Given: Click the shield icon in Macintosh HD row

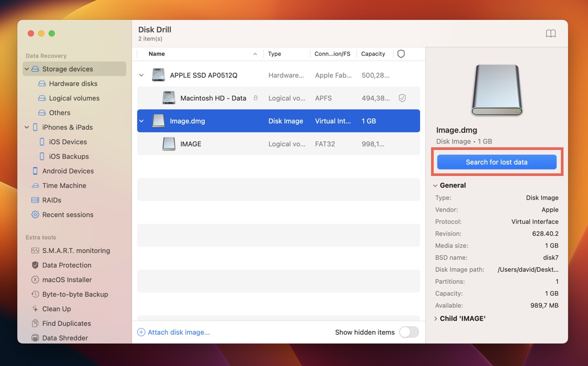Looking at the screenshot, I should pos(402,98).
